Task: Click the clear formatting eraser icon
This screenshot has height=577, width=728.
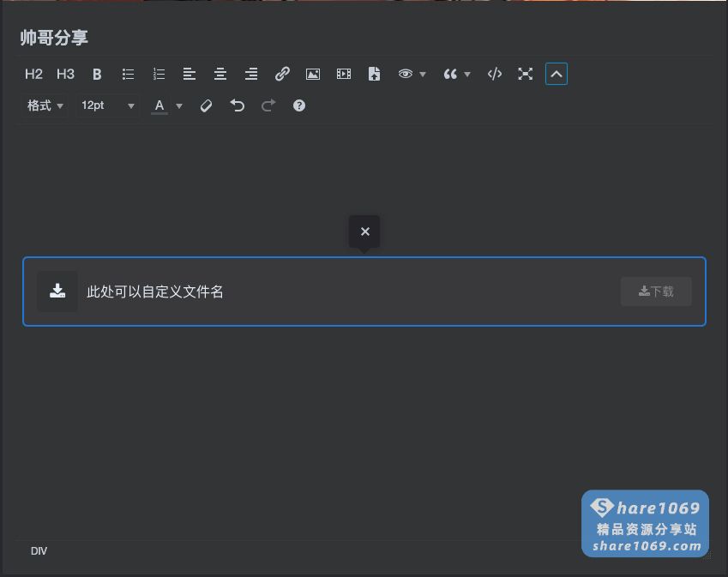Action: point(206,105)
